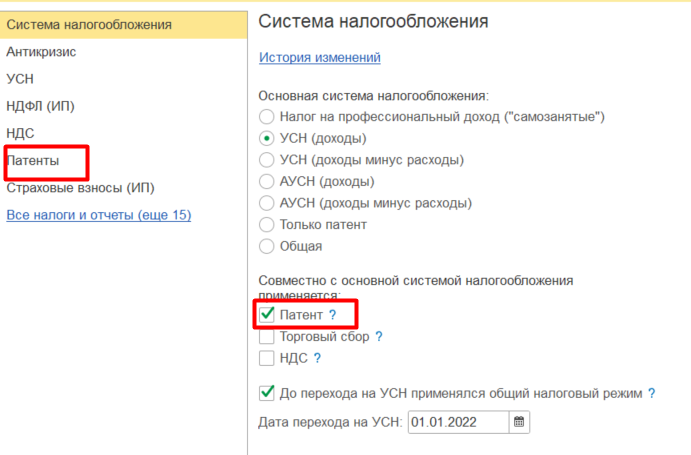Screen dimensions: 691x455
Task: Select АУСН (доходы) radio option
Action: [x=267, y=182]
